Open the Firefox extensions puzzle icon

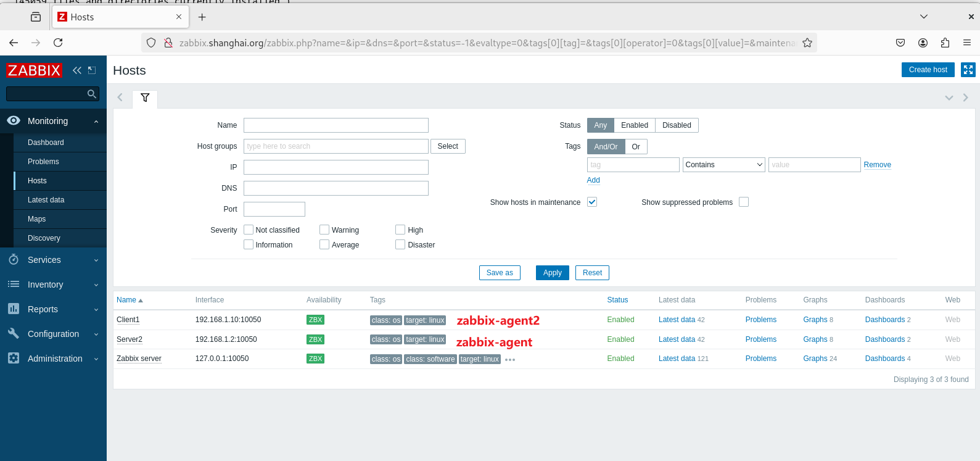[945, 43]
